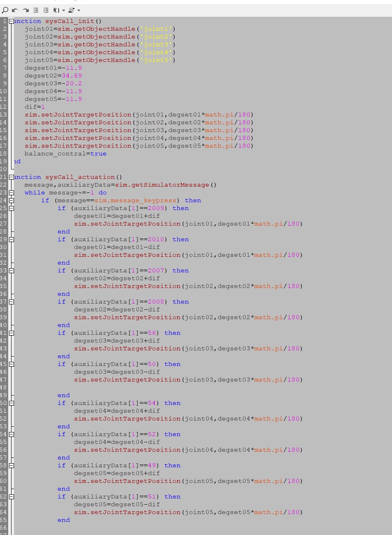Viewport: 392px width, 535px height.
Task: Click degset03=degset03+dif statement
Action: coord(117,341)
